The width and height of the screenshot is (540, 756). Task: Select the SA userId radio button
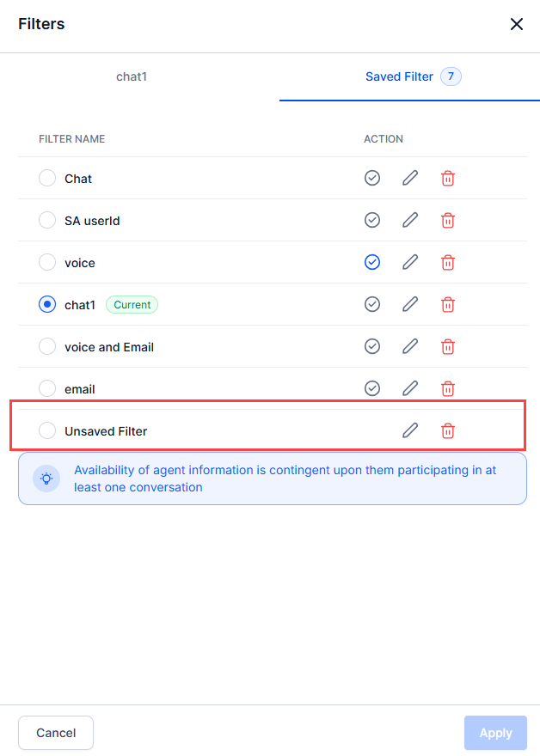(x=47, y=220)
